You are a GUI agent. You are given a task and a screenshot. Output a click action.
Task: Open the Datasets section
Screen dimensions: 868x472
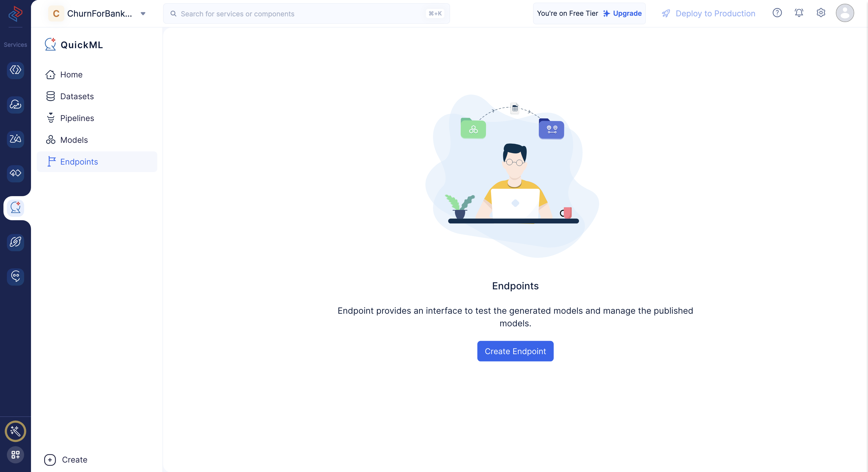pos(77,96)
